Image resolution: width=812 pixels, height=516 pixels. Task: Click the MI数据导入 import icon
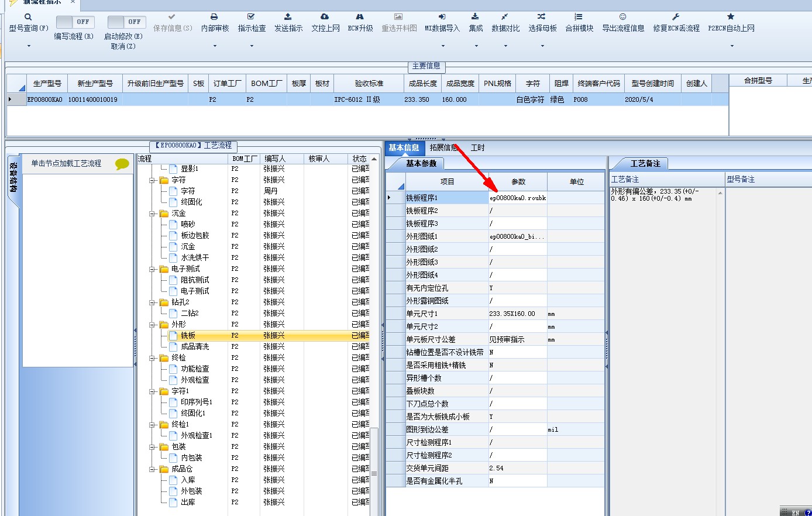[442, 17]
